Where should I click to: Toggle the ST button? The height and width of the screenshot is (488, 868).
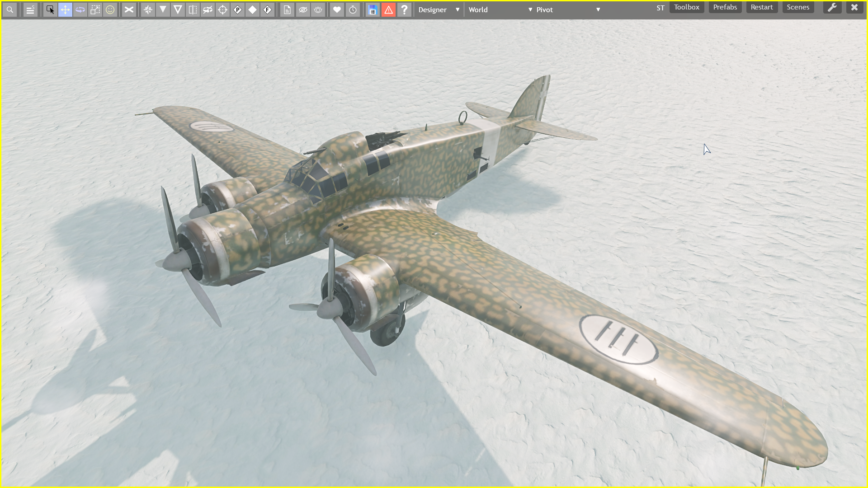(660, 8)
